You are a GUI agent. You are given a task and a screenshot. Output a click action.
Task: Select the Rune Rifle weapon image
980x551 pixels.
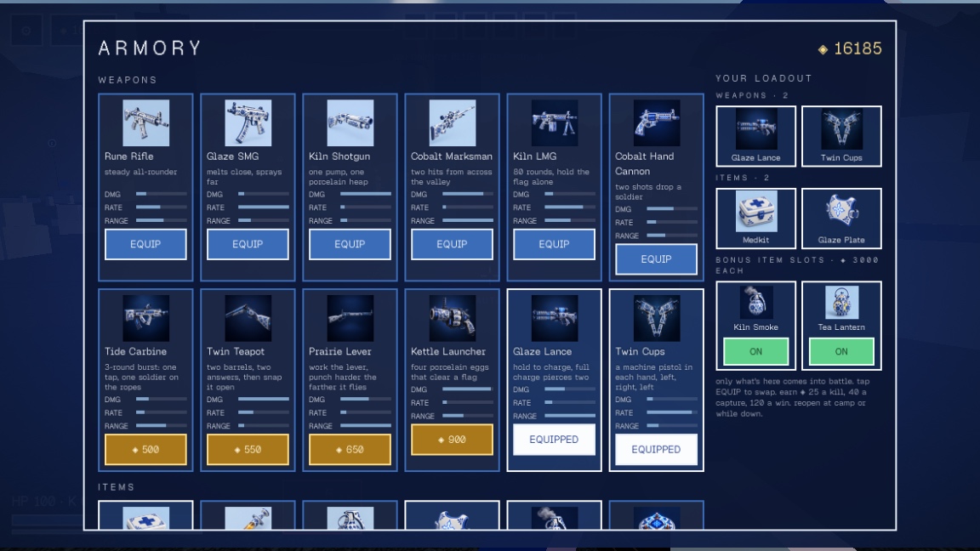coord(145,123)
